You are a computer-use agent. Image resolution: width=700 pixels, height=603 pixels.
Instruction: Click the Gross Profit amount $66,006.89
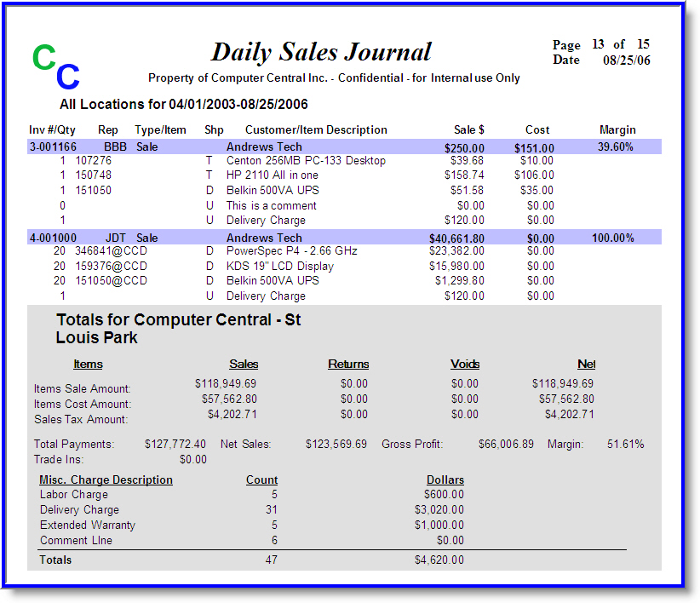(506, 445)
